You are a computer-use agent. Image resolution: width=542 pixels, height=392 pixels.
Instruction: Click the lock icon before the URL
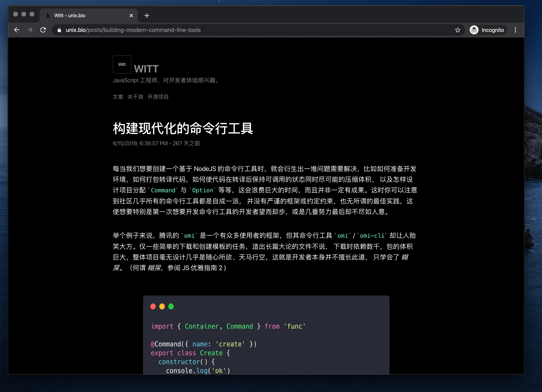click(59, 30)
